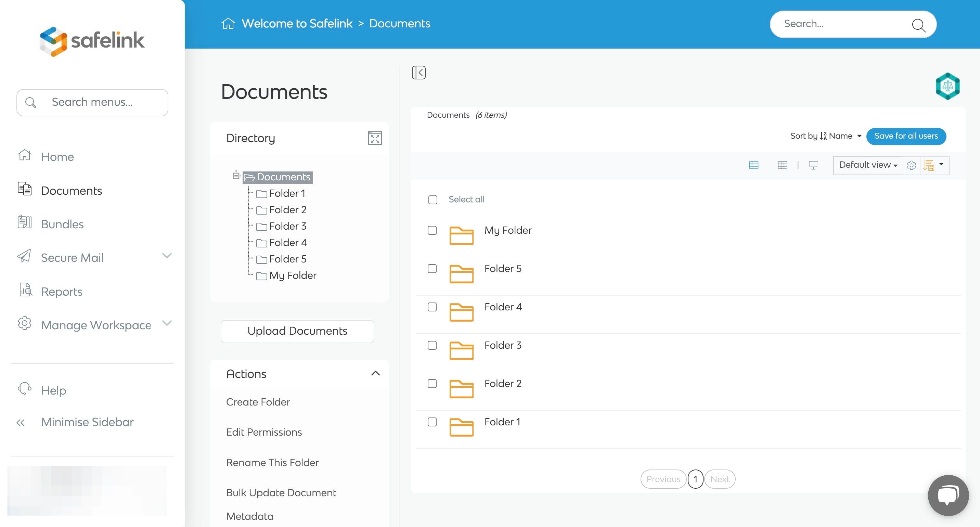The image size is (980, 527).
Task: Open Bundles in the sidebar
Action: point(62,224)
